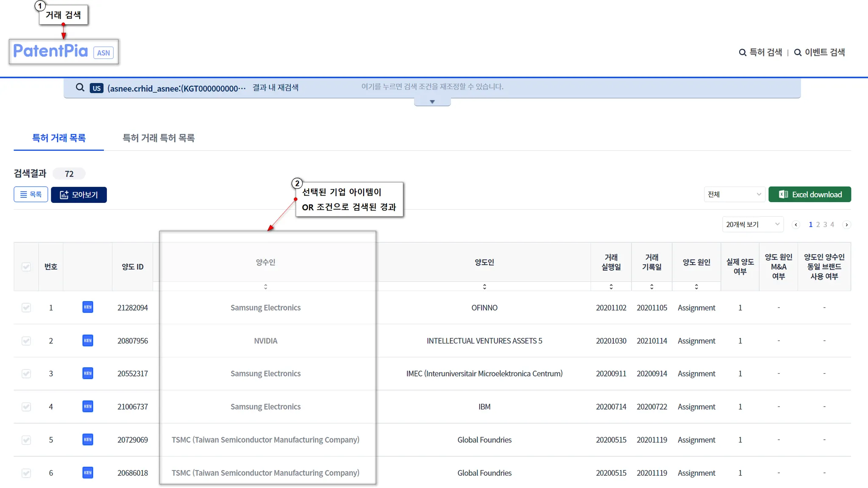Expand the search condition panel arrow

[x=432, y=102]
